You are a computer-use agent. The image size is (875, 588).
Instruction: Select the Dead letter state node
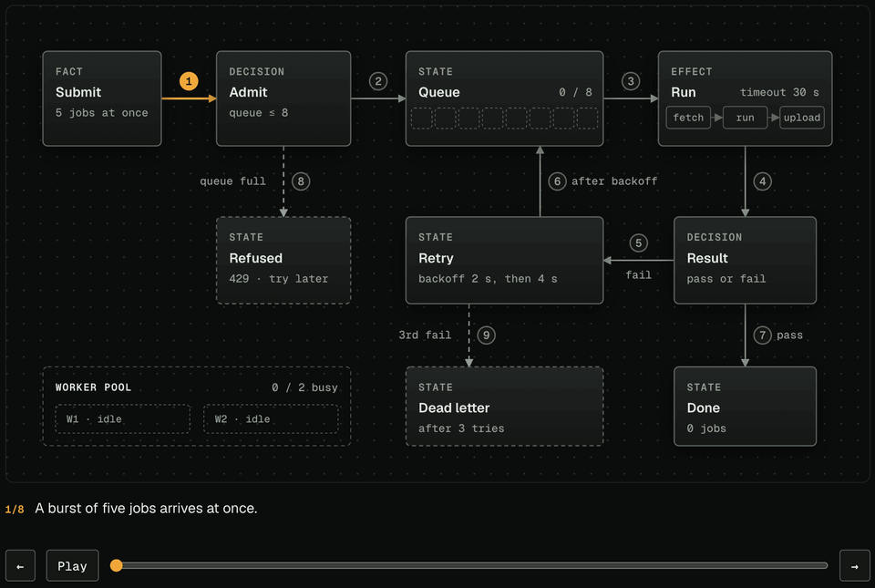(504, 407)
